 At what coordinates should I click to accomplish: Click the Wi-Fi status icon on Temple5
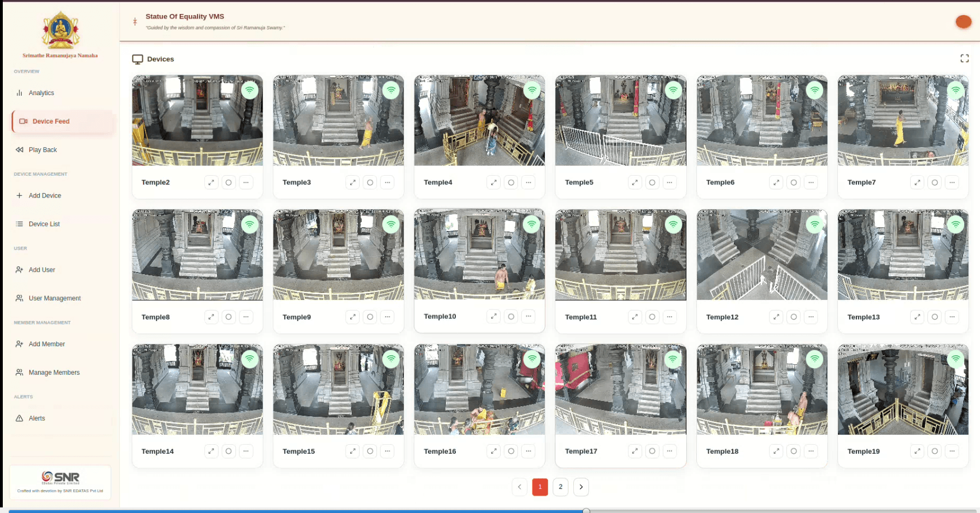coord(673,90)
